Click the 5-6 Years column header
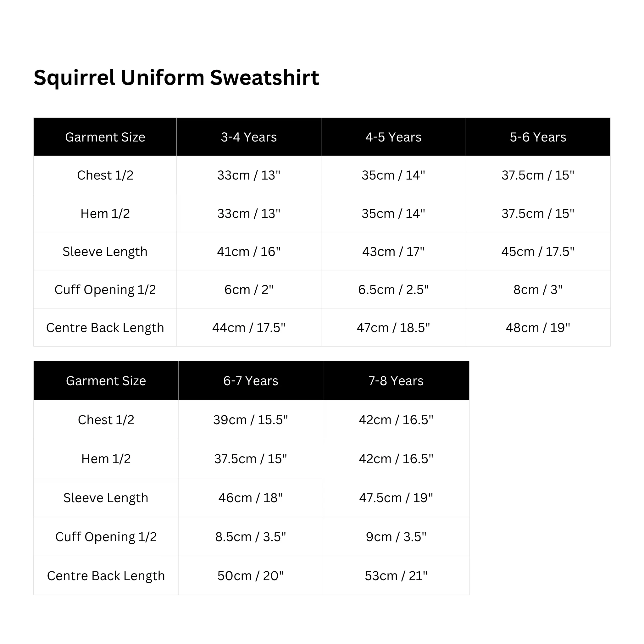644x644 pixels. pos(538,137)
